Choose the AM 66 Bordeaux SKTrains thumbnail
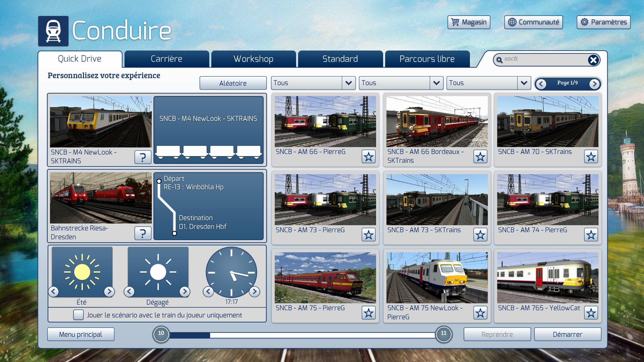 pyautogui.click(x=437, y=121)
